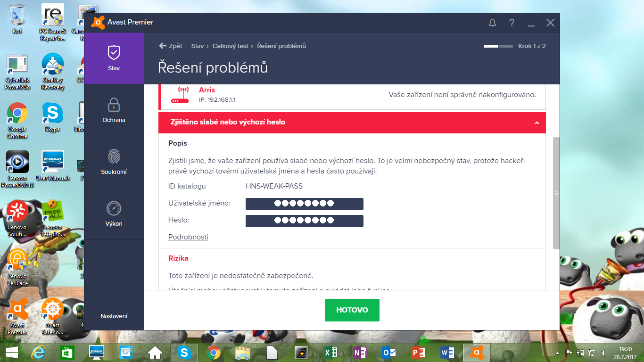Click the Avast logo in title bar

click(98, 22)
